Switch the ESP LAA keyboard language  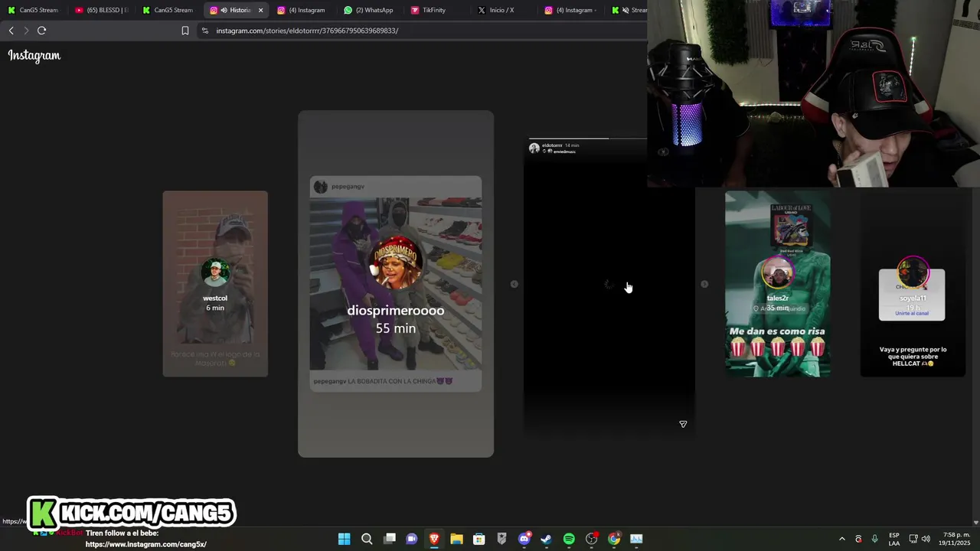[894, 539]
